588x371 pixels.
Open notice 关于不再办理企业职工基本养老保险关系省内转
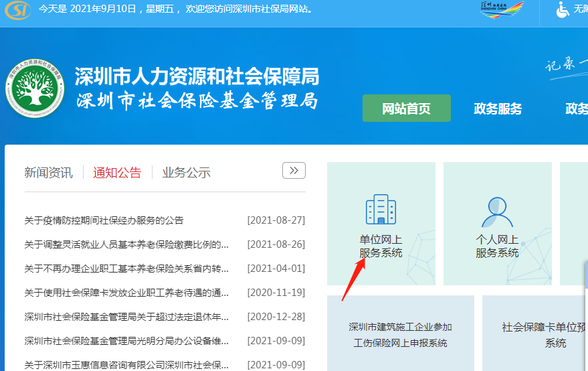(x=126, y=269)
